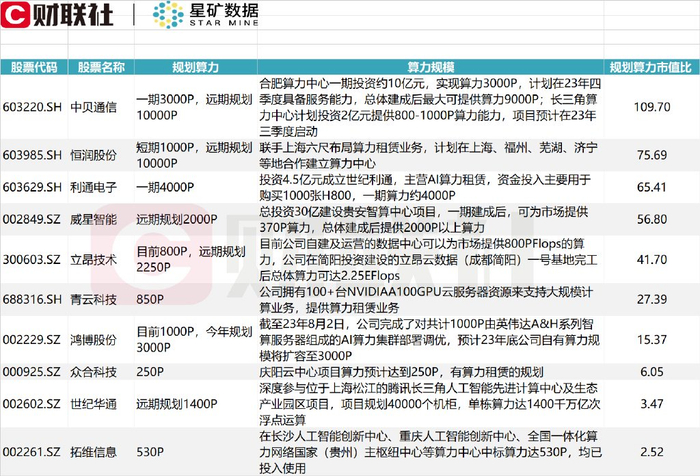Click 世纪华通 远期规划1400P cell
Viewport: 700px width, 476px height.
coord(177,404)
